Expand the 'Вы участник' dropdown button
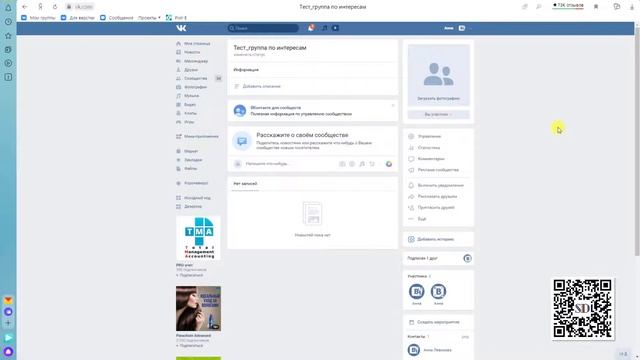The image size is (640, 360). coord(438,115)
